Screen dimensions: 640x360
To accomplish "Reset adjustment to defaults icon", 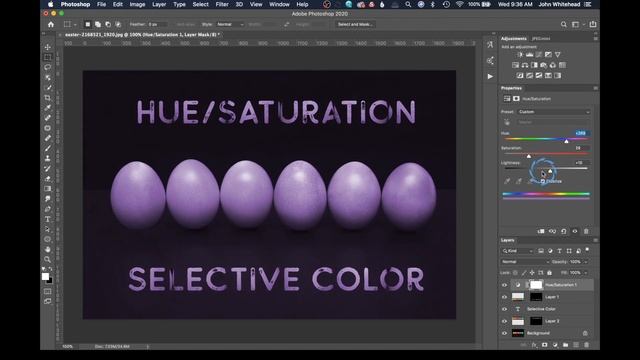I will tap(564, 231).
